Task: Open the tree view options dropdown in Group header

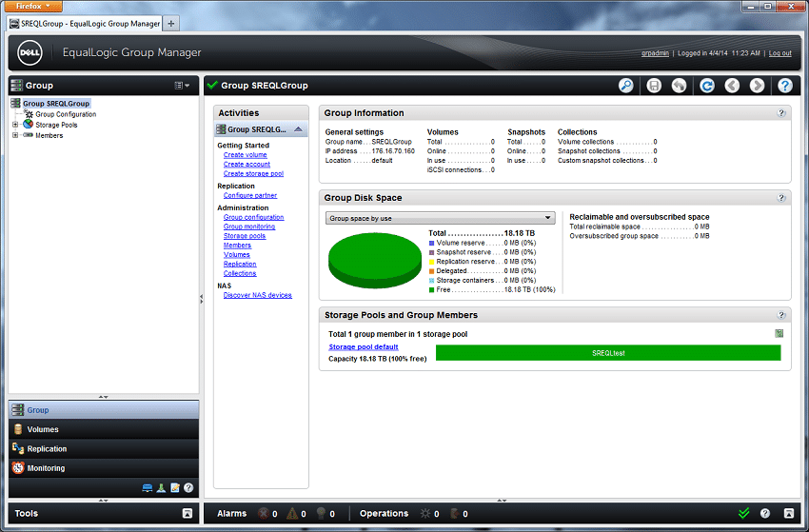Action: (182, 86)
